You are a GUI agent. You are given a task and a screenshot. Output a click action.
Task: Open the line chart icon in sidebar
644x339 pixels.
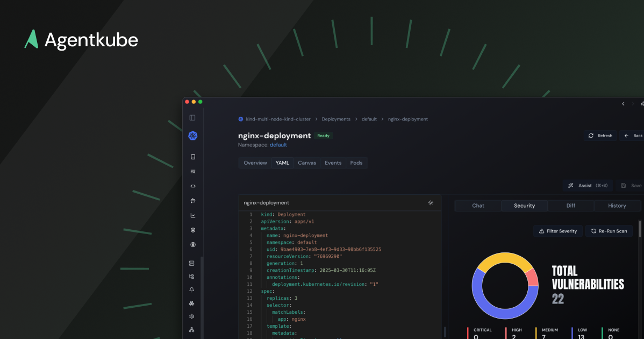tap(192, 216)
